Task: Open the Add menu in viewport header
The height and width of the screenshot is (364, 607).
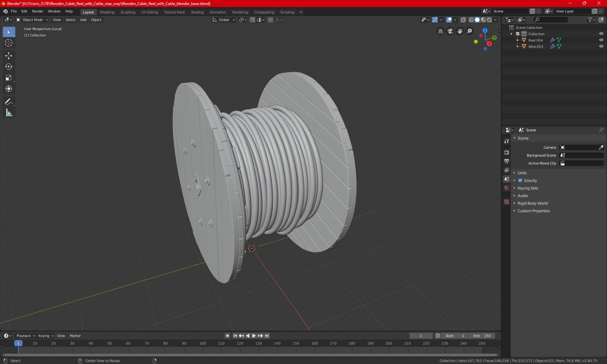Action: point(83,20)
